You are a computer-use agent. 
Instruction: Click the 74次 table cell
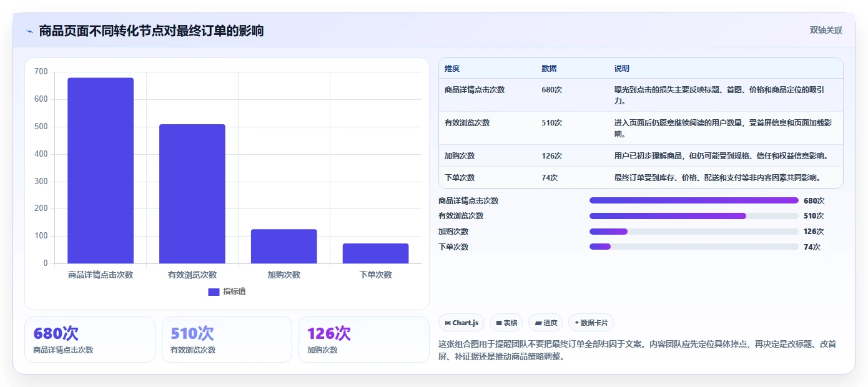(x=550, y=178)
